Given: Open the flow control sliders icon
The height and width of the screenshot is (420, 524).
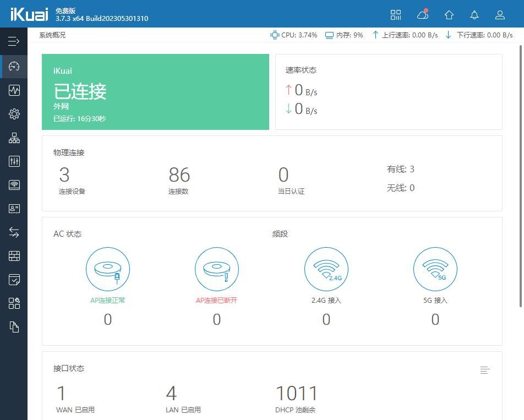Looking at the screenshot, I should coord(14,161).
